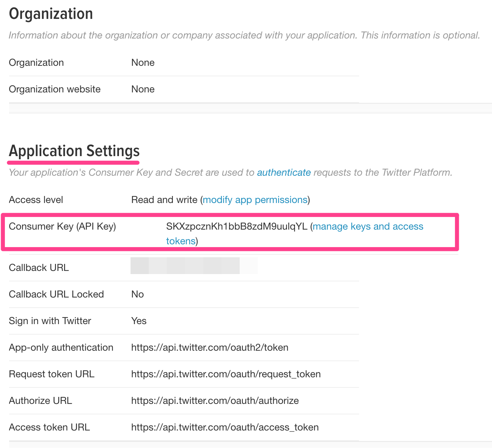Click the Access token URL label

tap(49, 427)
